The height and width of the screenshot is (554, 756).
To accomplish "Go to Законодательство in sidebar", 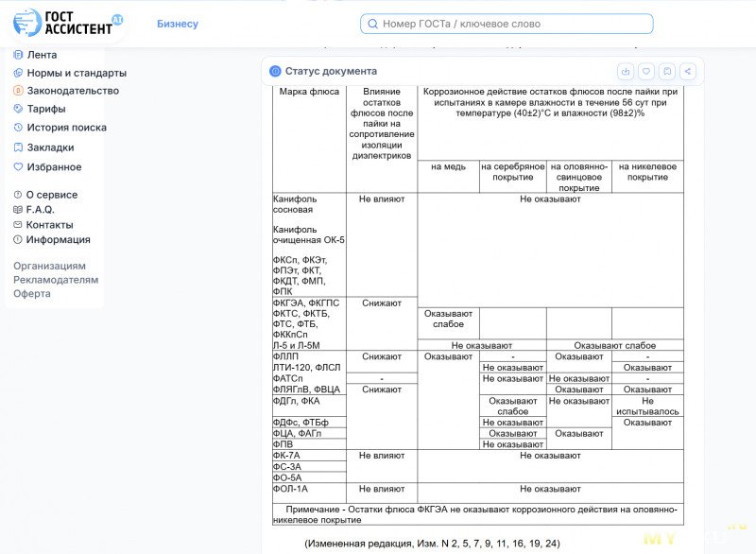I will [72, 91].
